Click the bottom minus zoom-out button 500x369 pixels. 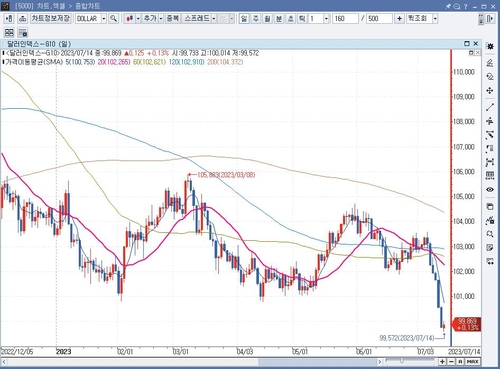(451, 362)
